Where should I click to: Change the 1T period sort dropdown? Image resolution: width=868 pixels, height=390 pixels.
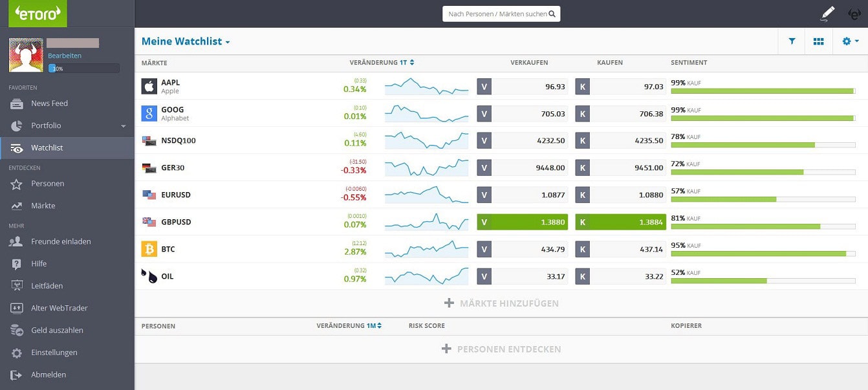(407, 63)
